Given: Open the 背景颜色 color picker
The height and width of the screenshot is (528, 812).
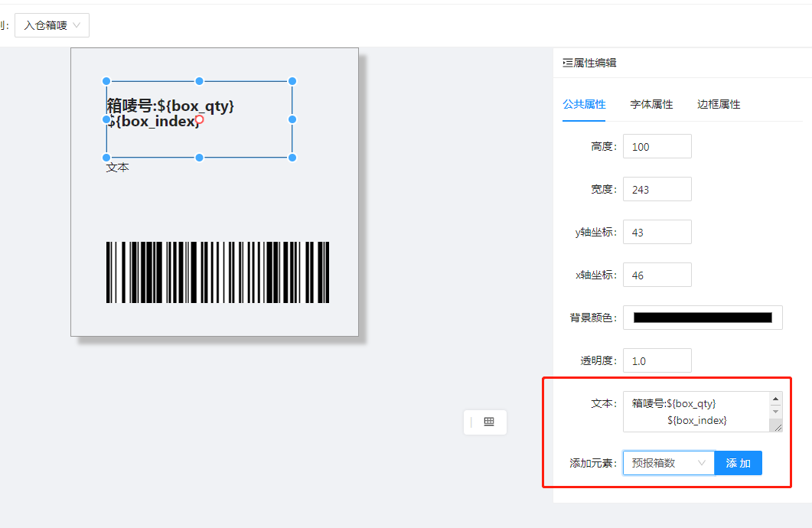Looking at the screenshot, I should point(703,318).
